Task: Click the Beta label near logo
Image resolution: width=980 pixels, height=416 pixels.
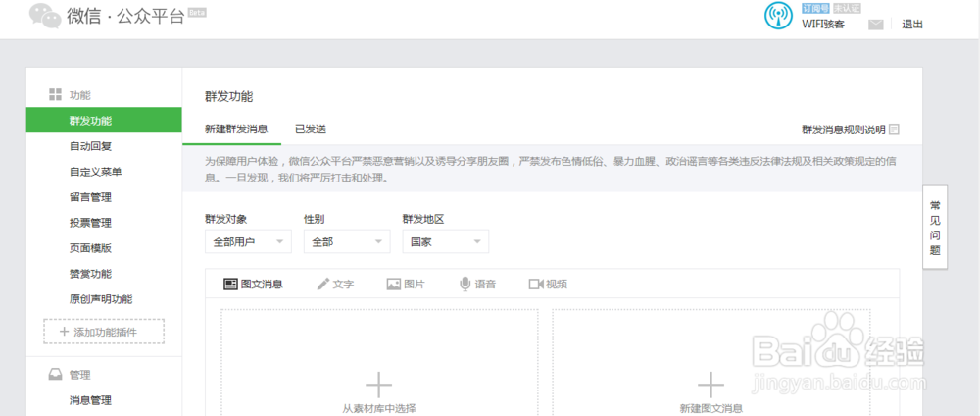Action: (197, 13)
